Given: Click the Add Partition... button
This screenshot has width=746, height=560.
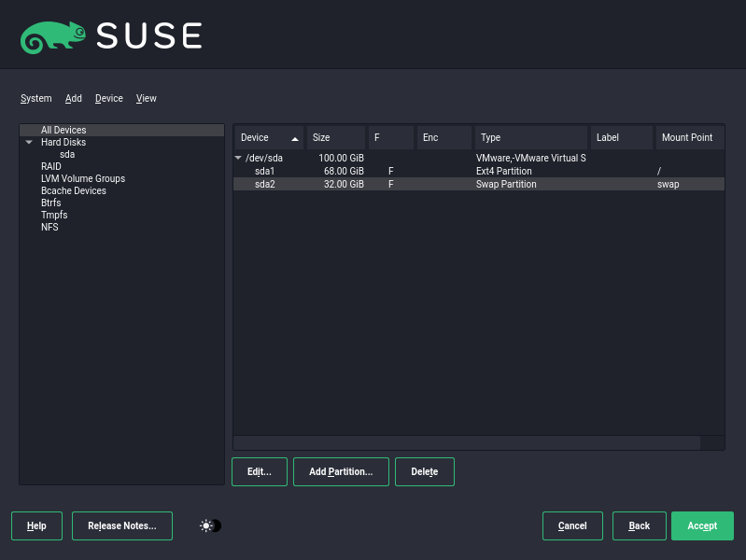Looking at the screenshot, I should coord(341,471).
